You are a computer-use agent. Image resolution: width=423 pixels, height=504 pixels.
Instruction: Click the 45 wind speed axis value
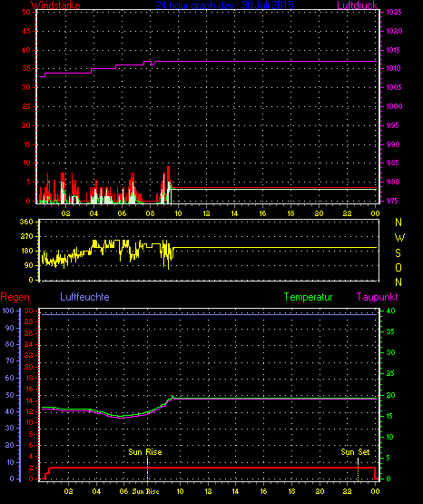click(x=26, y=31)
